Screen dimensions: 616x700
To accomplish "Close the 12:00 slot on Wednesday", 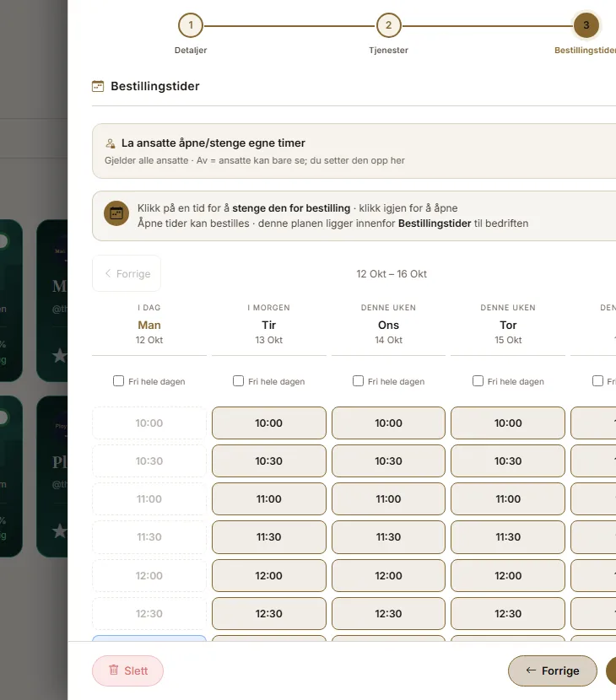I will click(x=388, y=575).
